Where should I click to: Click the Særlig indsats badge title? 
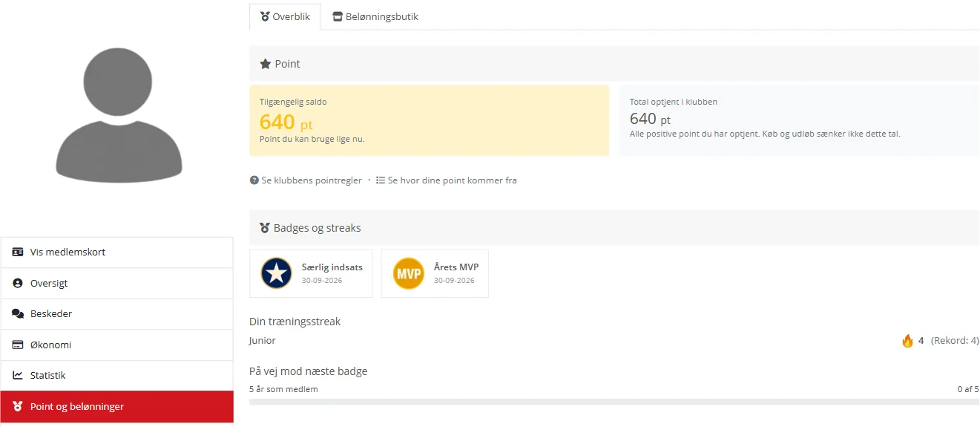coord(332,267)
